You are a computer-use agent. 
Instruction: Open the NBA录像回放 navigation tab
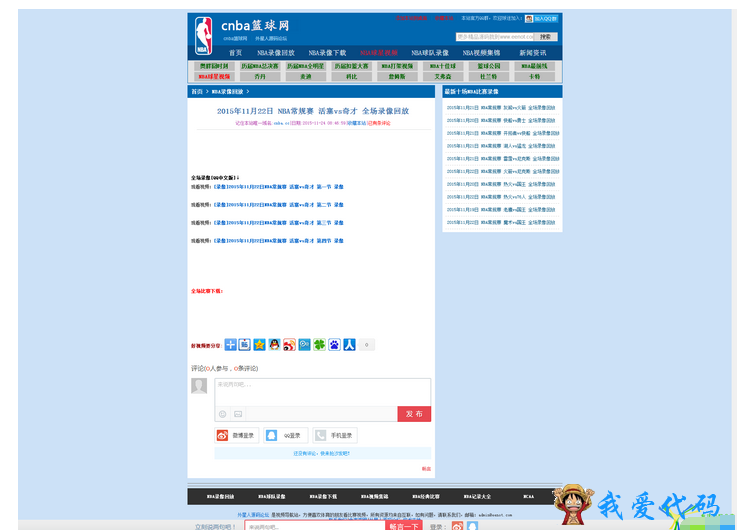[276, 53]
